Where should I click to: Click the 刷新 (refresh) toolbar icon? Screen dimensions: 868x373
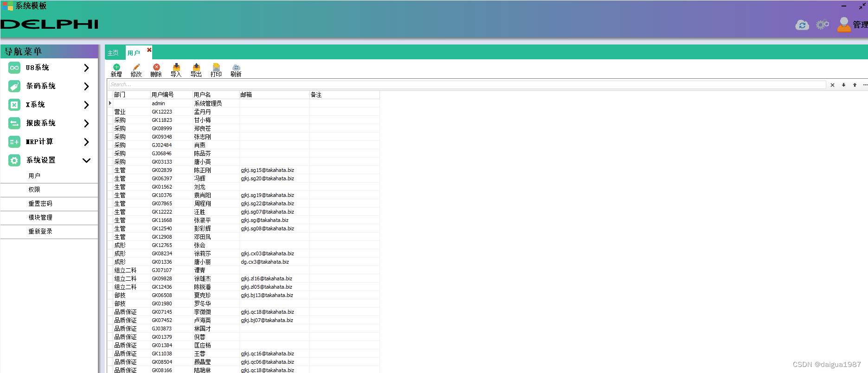[236, 67]
